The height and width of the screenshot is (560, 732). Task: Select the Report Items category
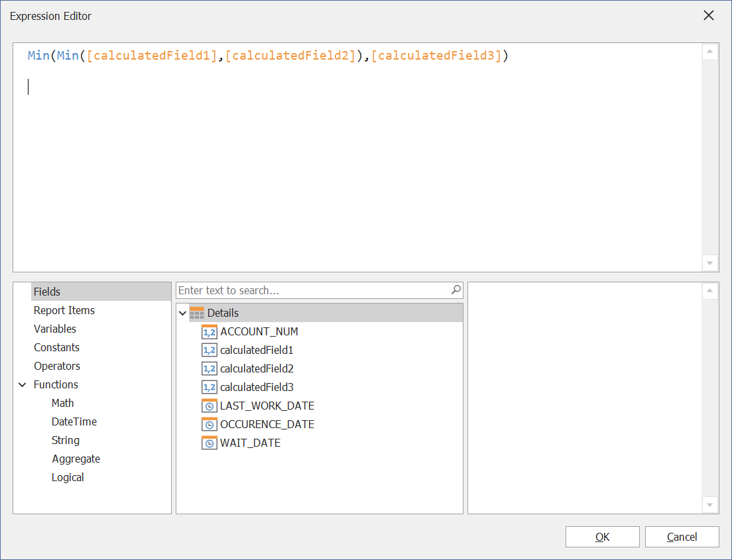[64, 310]
